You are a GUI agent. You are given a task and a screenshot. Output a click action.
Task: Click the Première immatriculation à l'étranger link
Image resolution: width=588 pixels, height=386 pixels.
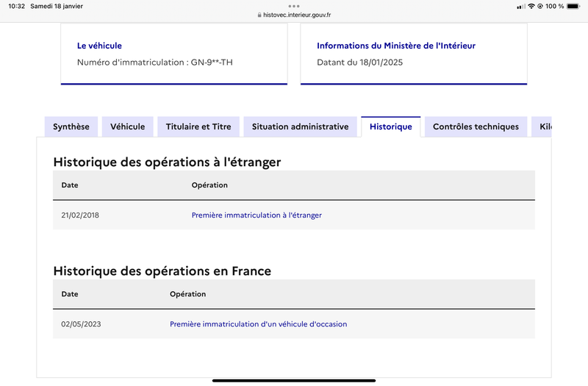pos(257,215)
